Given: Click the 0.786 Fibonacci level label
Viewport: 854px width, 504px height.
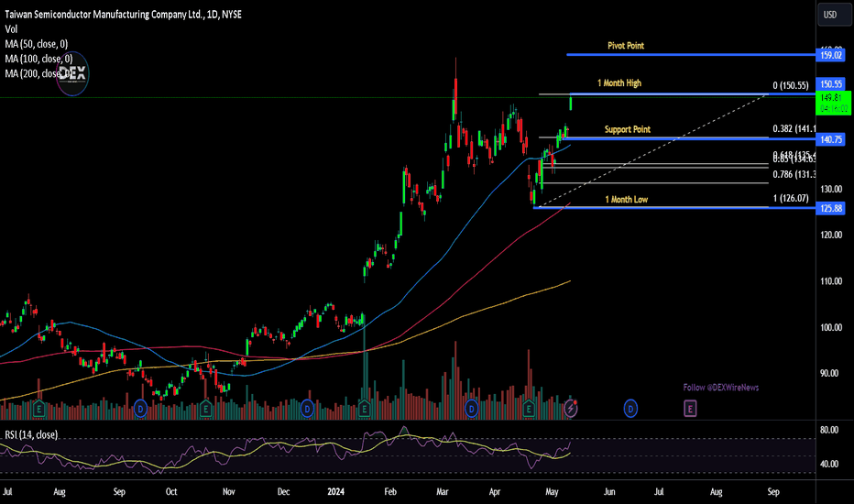Looking at the screenshot, I should (794, 174).
